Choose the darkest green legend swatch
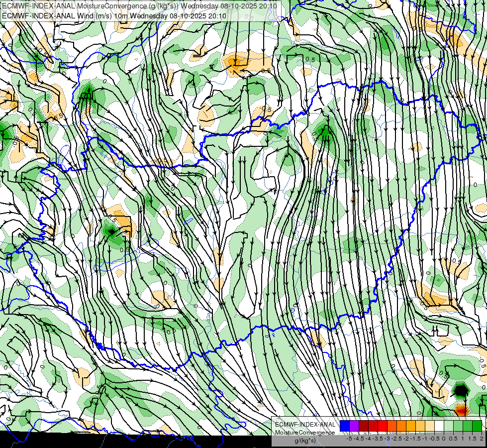 point(477,426)
